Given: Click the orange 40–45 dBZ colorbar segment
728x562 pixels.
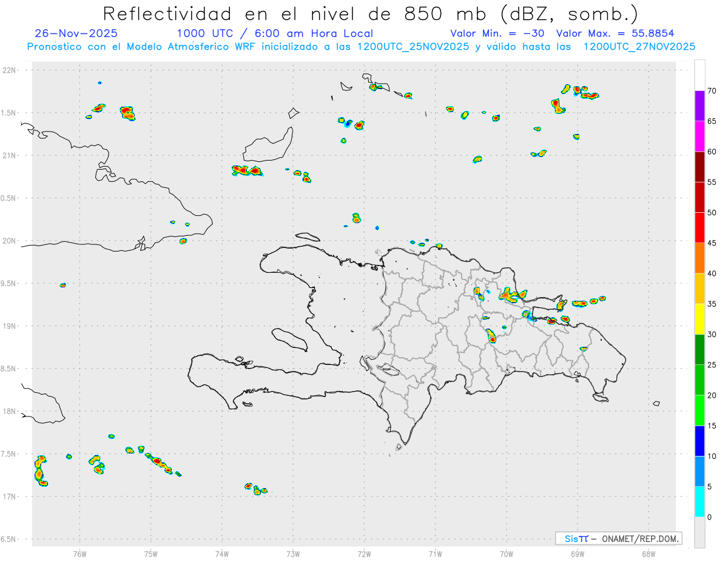Looking at the screenshot, I should point(699,258).
